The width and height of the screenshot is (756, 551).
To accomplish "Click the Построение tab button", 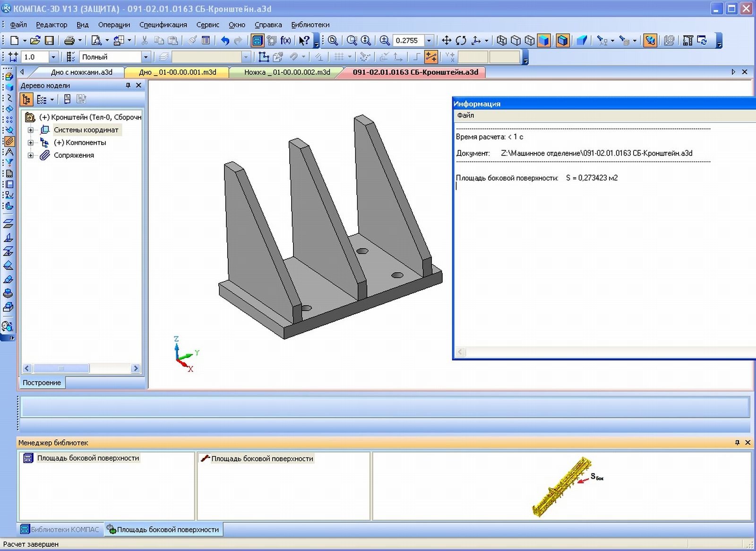I will coord(42,383).
